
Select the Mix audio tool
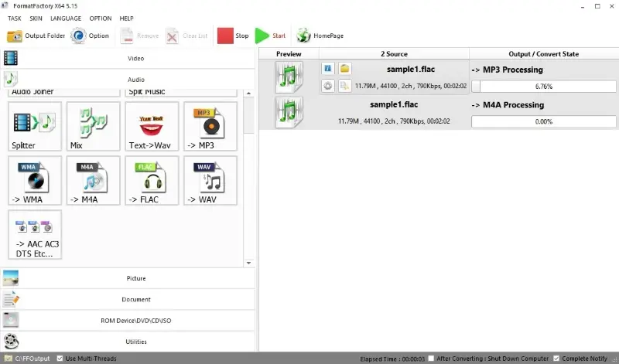point(93,126)
